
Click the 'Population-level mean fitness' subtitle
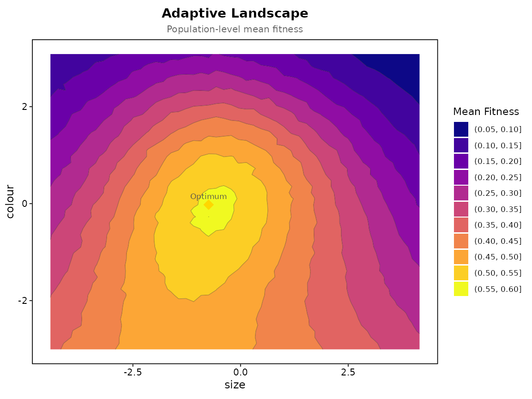click(235, 29)
